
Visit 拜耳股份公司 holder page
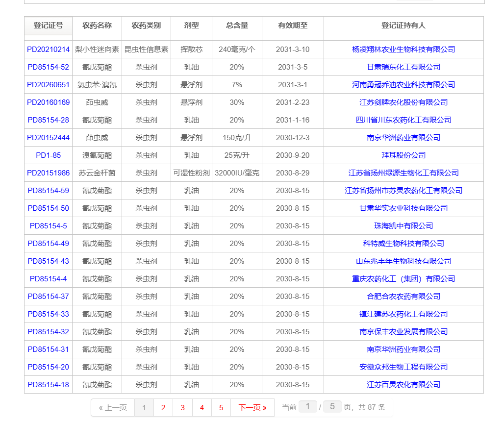(403, 155)
